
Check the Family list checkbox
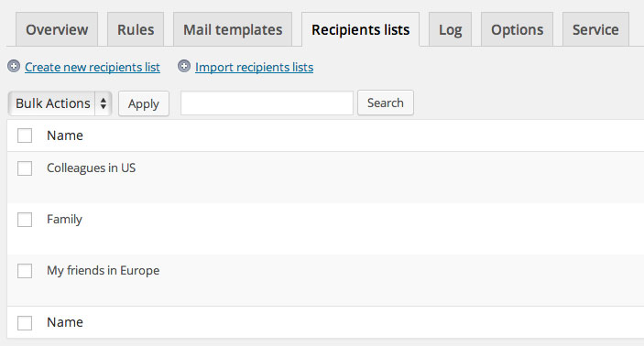click(x=25, y=220)
